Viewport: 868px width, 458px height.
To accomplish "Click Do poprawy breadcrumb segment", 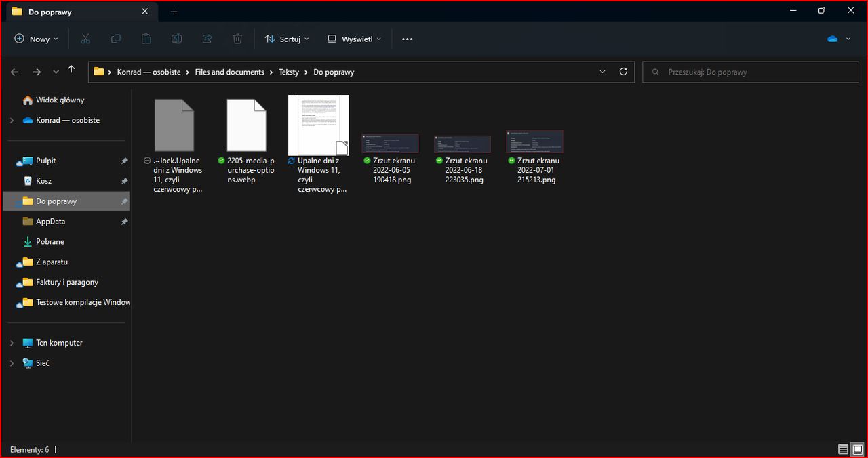I will click(x=334, y=72).
